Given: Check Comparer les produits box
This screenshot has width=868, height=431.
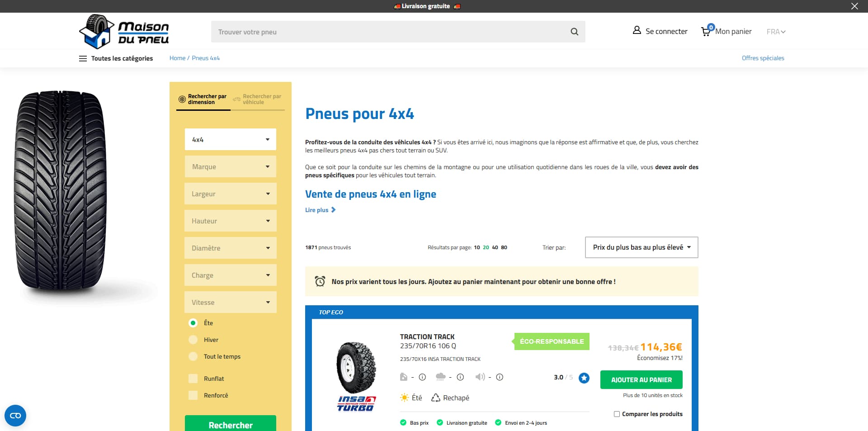Looking at the screenshot, I should tap(617, 414).
